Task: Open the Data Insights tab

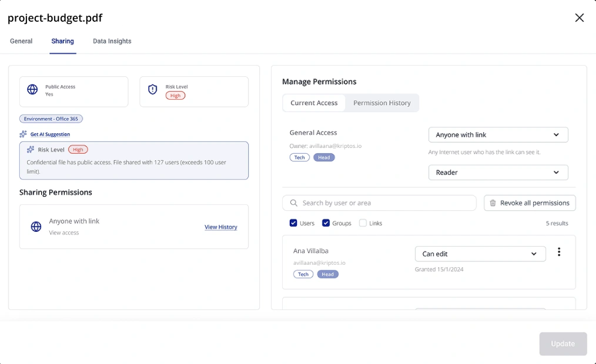Action: click(x=112, y=41)
